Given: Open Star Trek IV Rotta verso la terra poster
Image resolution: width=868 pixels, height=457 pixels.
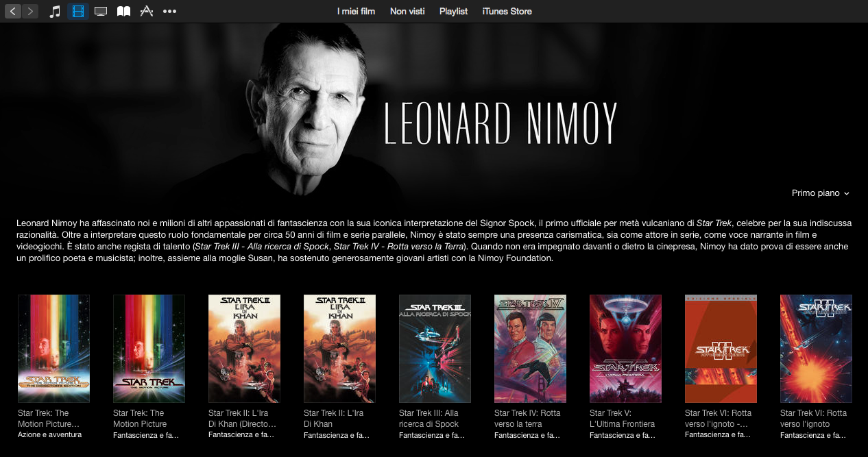Looking at the screenshot, I should tap(530, 349).
